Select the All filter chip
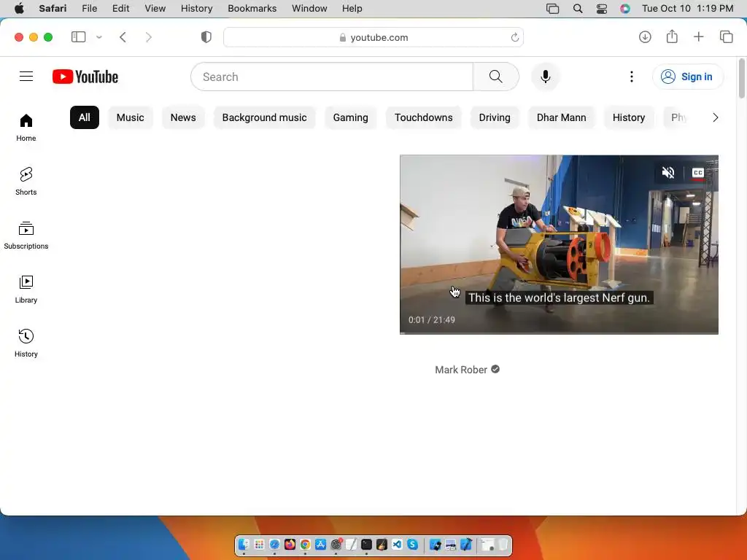747x560 pixels. click(85, 117)
